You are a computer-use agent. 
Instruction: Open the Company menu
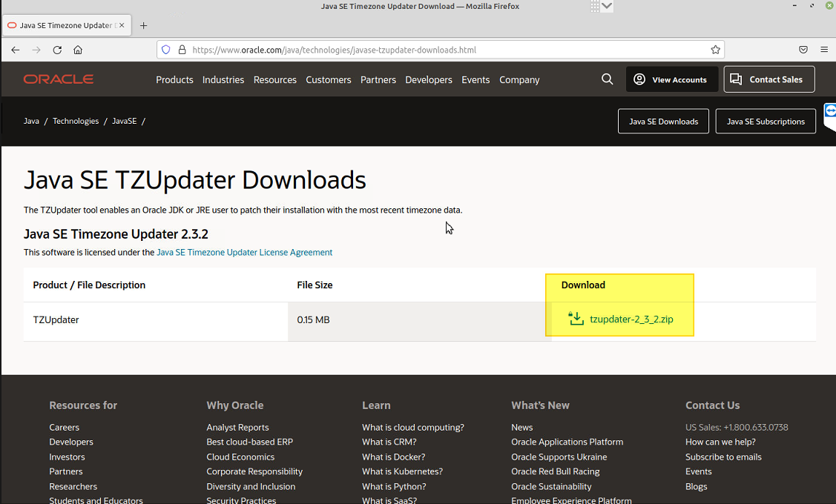519,80
